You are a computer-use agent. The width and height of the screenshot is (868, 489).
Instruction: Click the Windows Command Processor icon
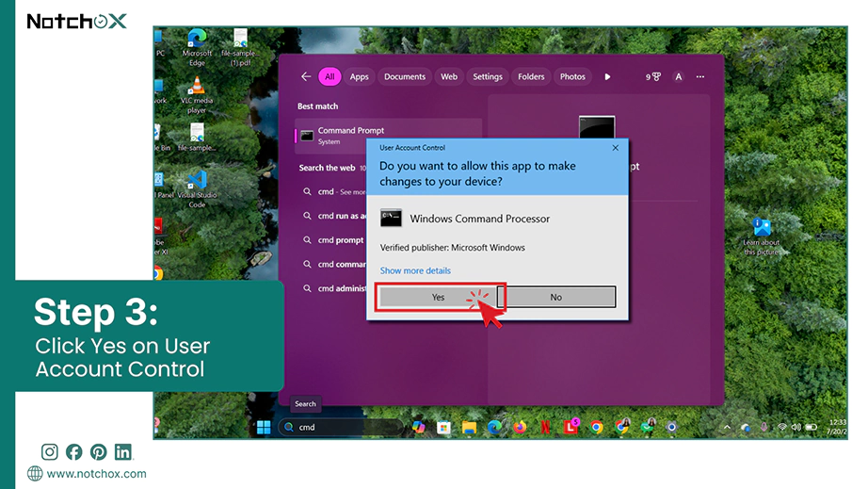391,219
